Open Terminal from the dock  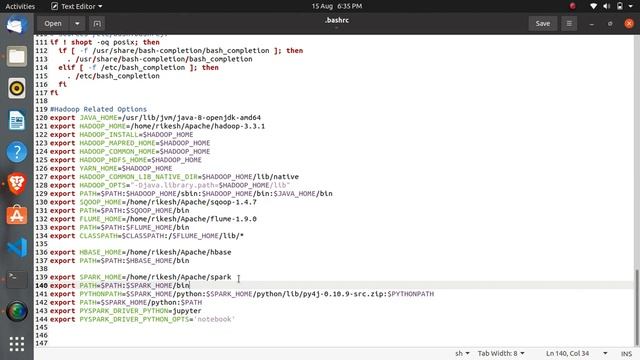click(16, 279)
